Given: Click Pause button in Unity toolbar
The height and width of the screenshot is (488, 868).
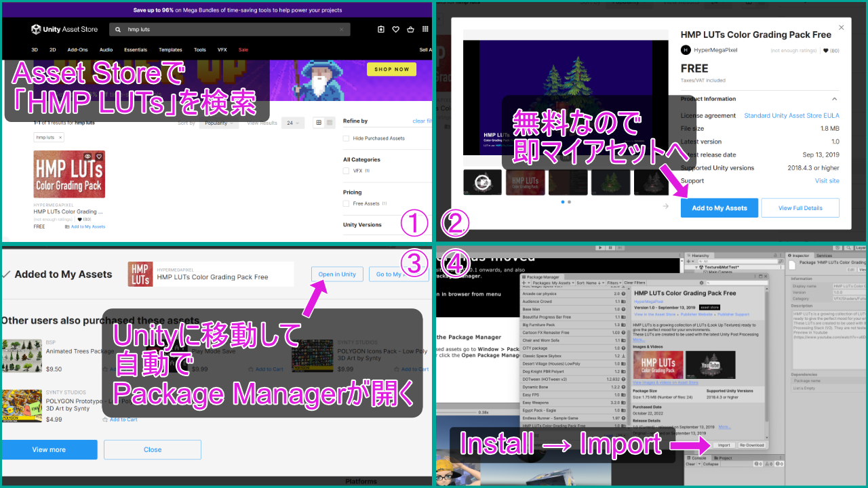Looking at the screenshot, I should pyautogui.click(x=611, y=247).
